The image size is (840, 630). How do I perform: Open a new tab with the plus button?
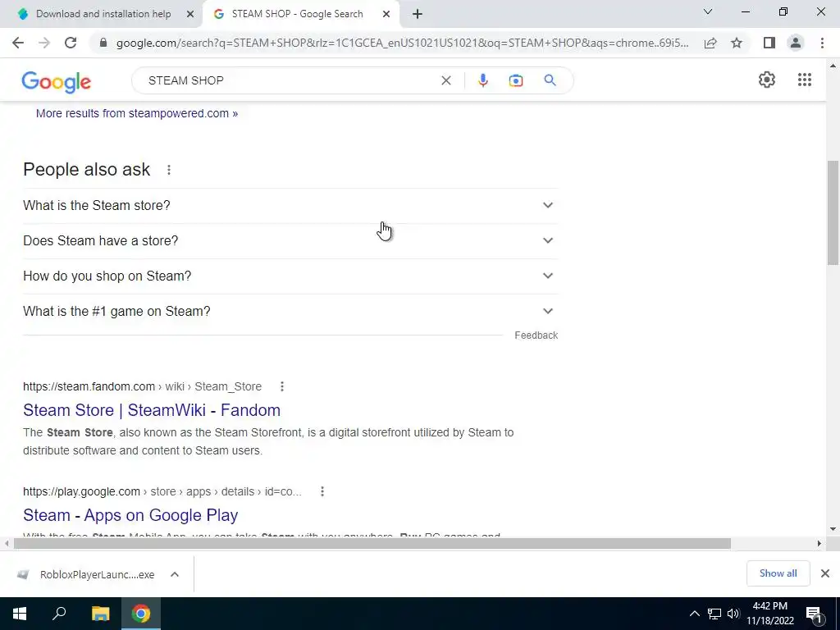click(x=418, y=14)
